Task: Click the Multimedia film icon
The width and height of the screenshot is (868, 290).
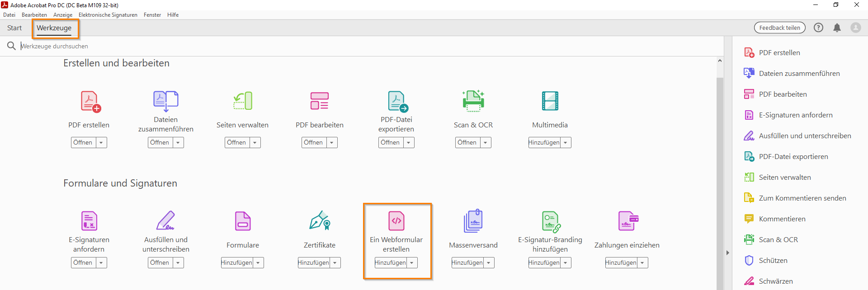Action: pos(550,101)
